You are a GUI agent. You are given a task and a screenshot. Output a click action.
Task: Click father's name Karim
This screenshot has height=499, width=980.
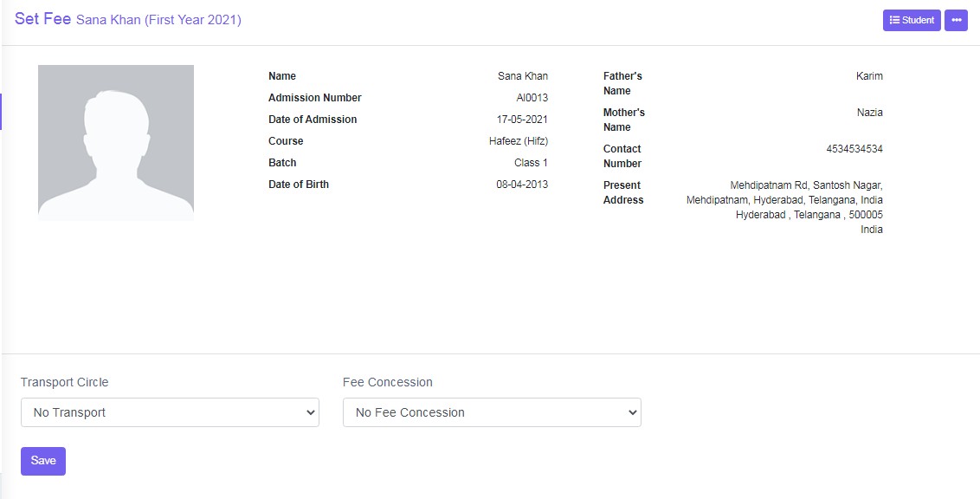tap(869, 76)
